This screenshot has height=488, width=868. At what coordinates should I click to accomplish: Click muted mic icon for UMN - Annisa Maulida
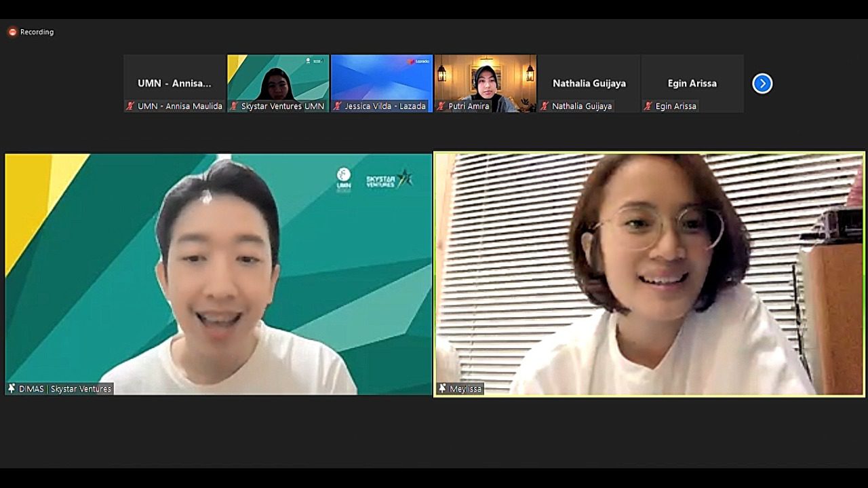(x=131, y=106)
